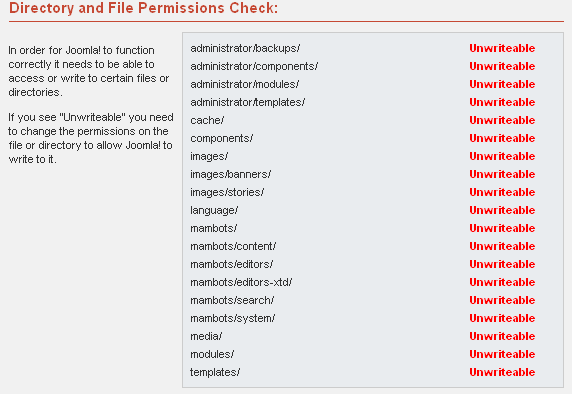572x394 pixels.
Task: Click Unwriteable status beside modules/
Action: point(502,354)
